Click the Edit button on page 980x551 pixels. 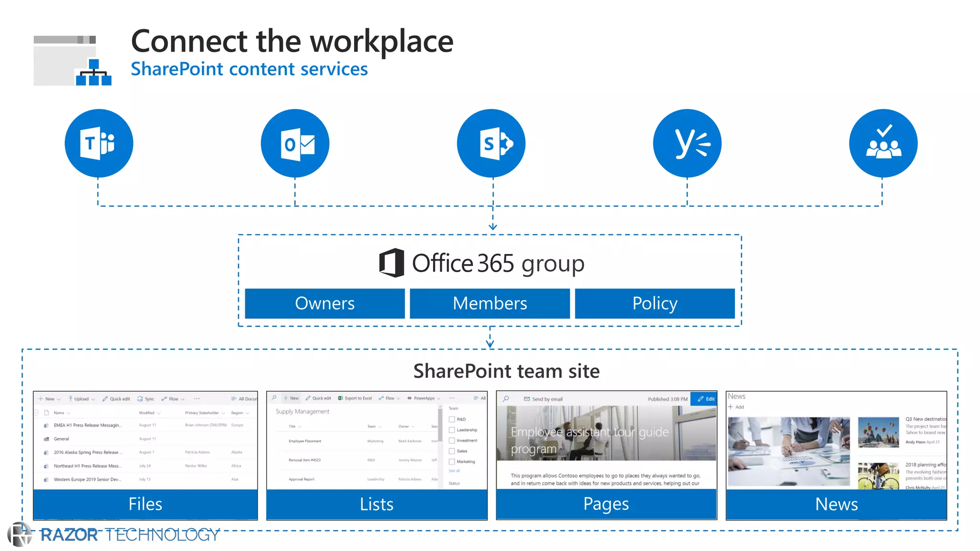(706, 398)
